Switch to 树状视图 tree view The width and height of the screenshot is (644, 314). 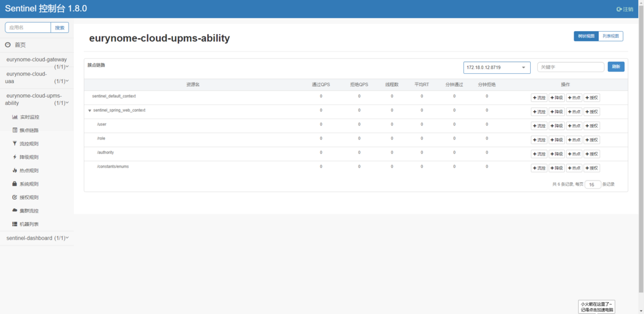(x=586, y=36)
